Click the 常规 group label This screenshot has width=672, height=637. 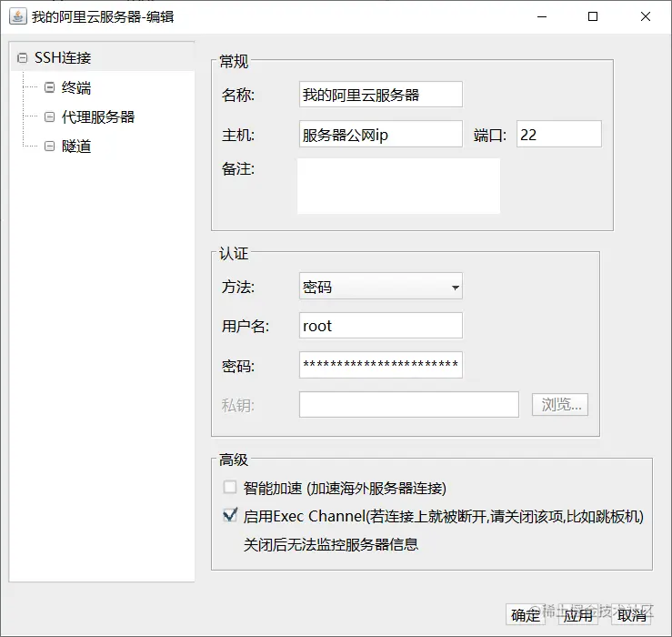coord(234,61)
